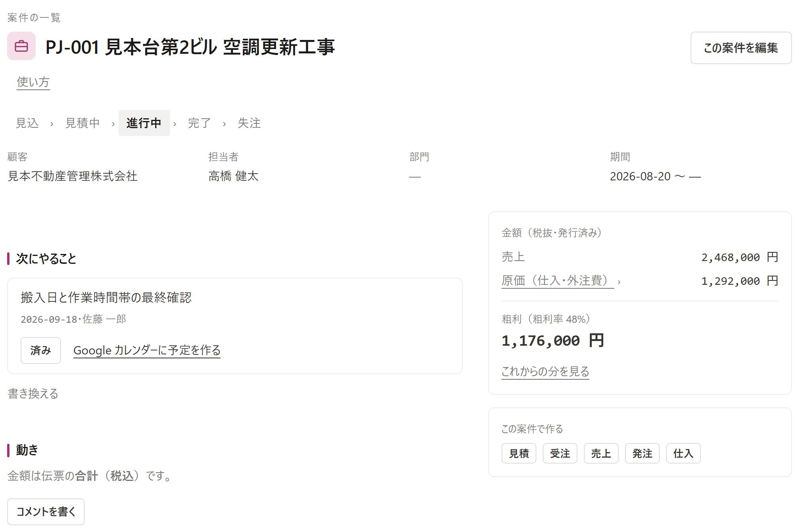The image size is (799, 532).
Task: Open the 案件の一覧 breadcrumb link
Action: [x=34, y=18]
